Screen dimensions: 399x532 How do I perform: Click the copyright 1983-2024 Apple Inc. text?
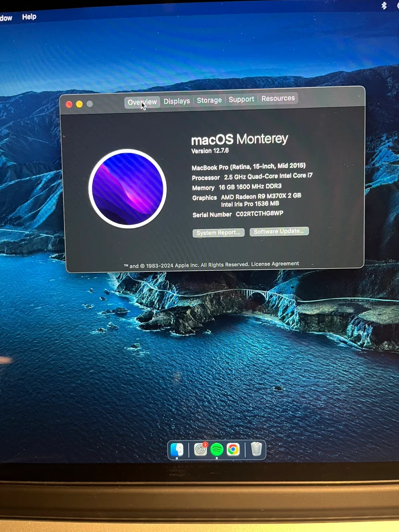click(186, 265)
